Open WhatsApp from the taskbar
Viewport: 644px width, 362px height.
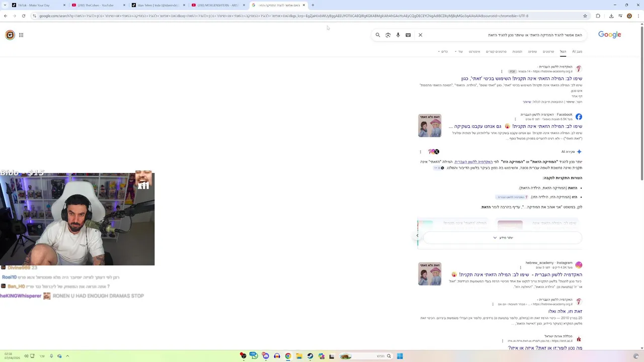pos(254,356)
